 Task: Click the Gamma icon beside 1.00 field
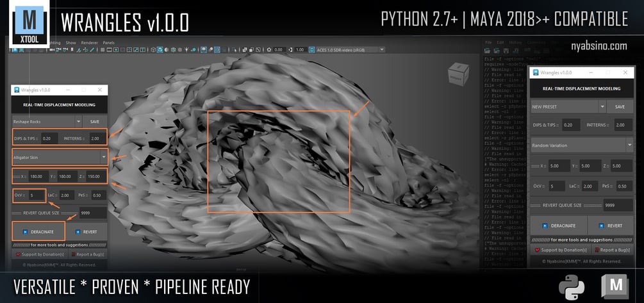(290, 49)
